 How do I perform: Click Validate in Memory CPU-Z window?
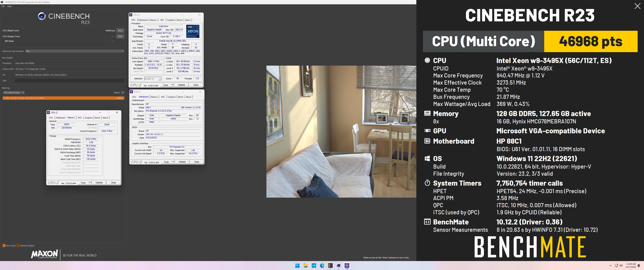pos(99,183)
